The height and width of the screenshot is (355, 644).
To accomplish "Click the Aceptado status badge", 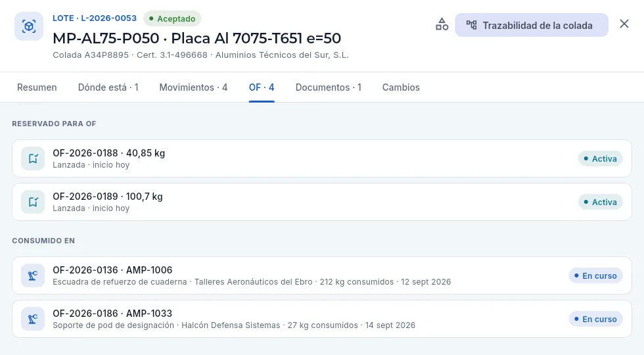I will coord(172,18).
